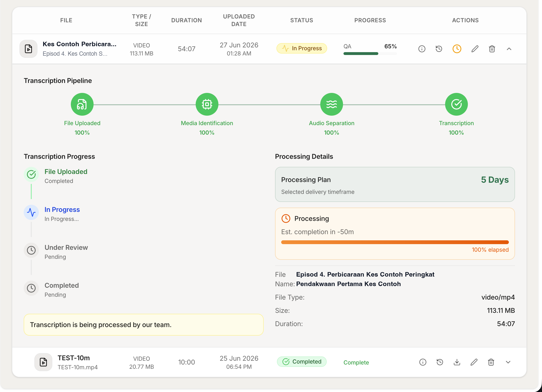Download the TEST-10m transcript

[x=457, y=362]
